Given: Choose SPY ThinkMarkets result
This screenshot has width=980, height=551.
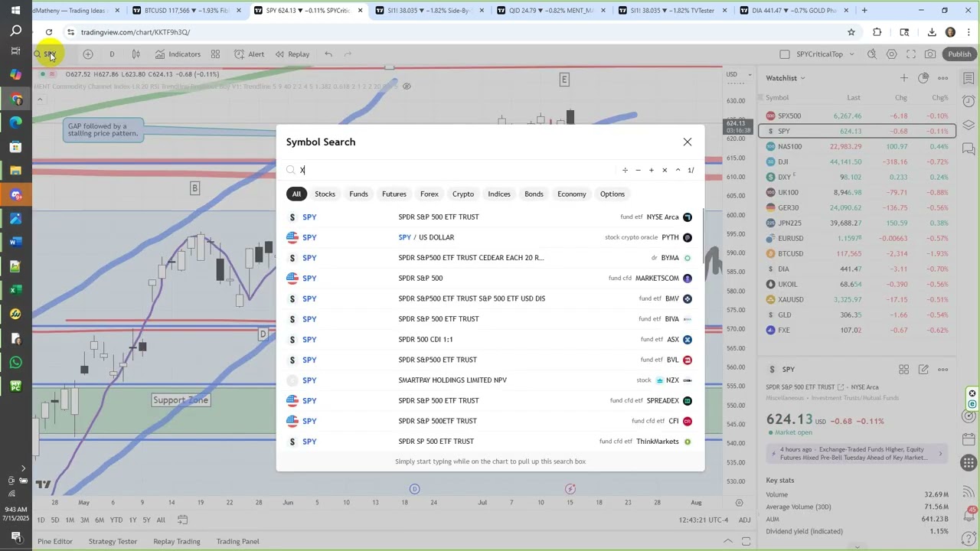Looking at the screenshot, I should tap(490, 441).
